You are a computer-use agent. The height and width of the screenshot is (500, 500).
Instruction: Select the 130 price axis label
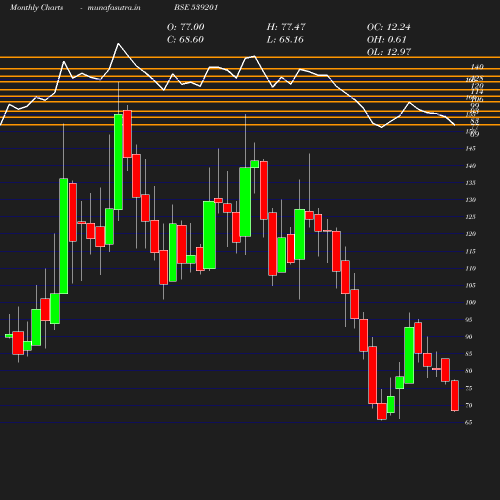point(470,200)
